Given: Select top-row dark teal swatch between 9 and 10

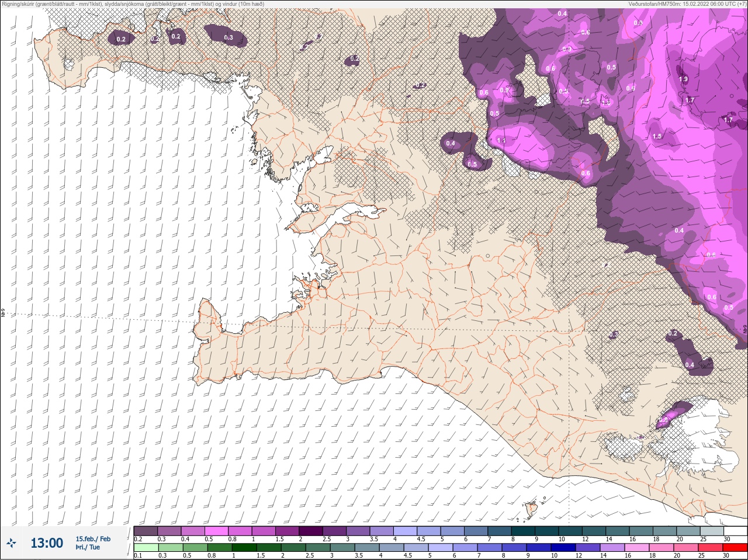Looking at the screenshot, I should (547, 531).
